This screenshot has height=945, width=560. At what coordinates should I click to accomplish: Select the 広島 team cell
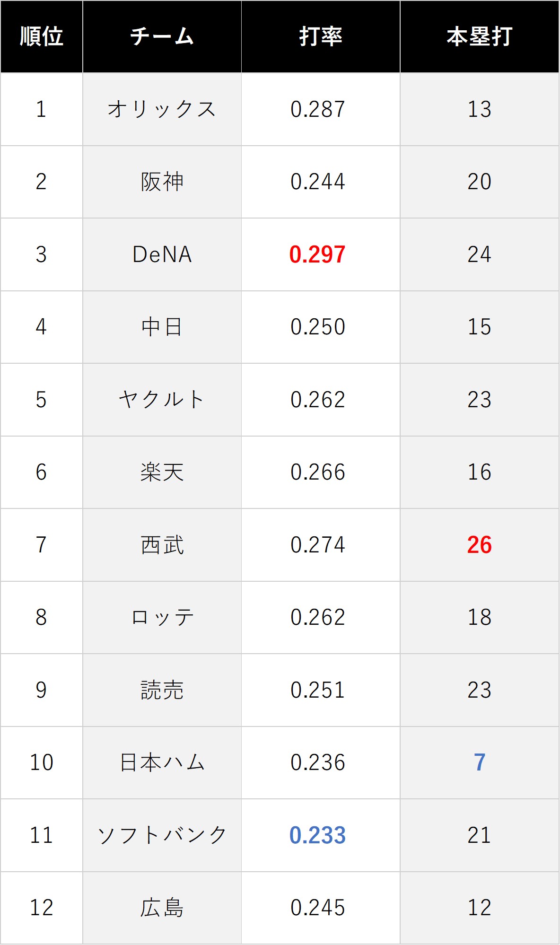[x=162, y=908]
